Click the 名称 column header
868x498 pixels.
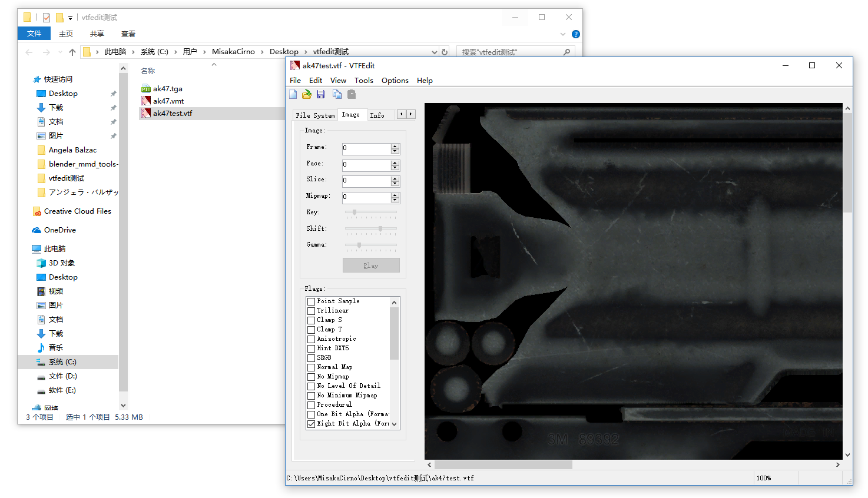click(x=148, y=71)
